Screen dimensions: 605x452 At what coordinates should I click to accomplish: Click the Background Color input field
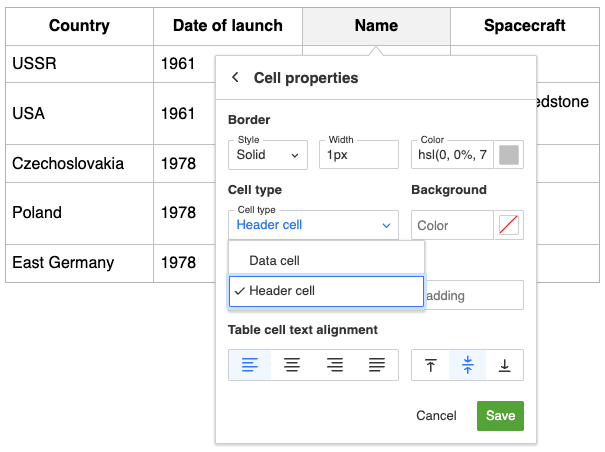pos(452,225)
